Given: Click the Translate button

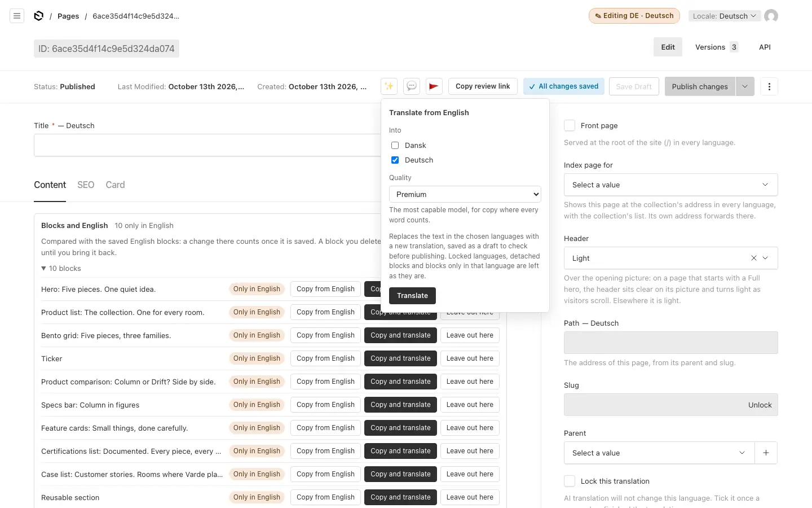Looking at the screenshot, I should [x=413, y=296].
